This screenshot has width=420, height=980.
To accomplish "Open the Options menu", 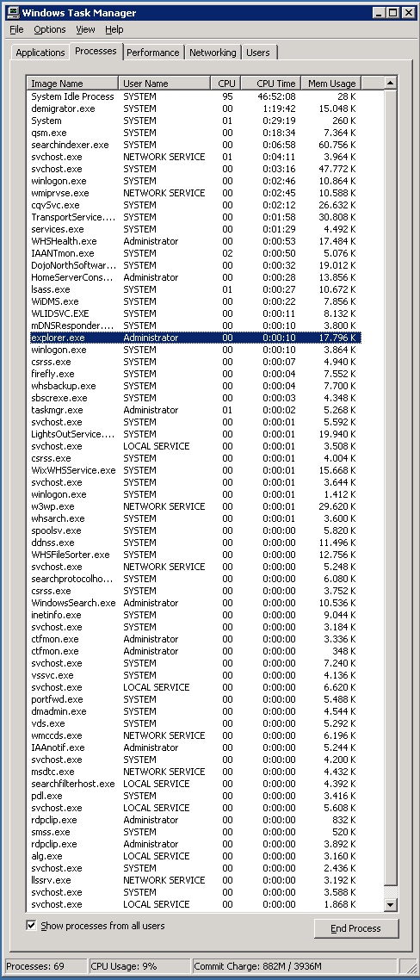I will [50, 29].
